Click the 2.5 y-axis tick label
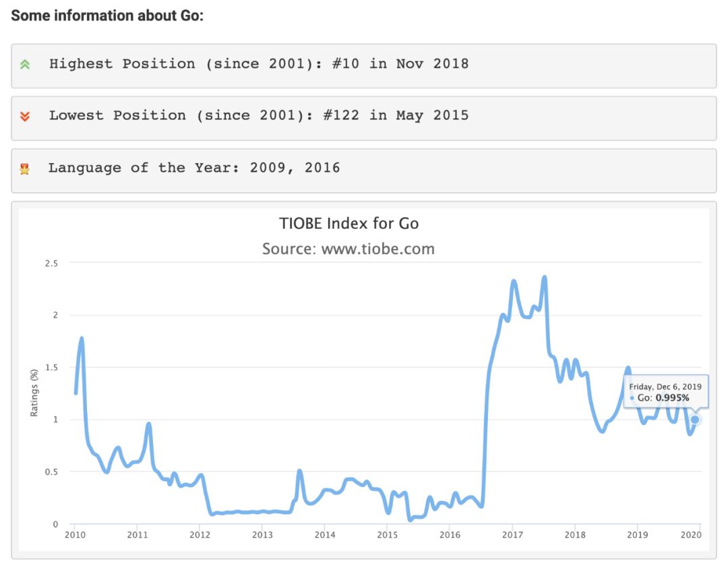 pos(51,263)
